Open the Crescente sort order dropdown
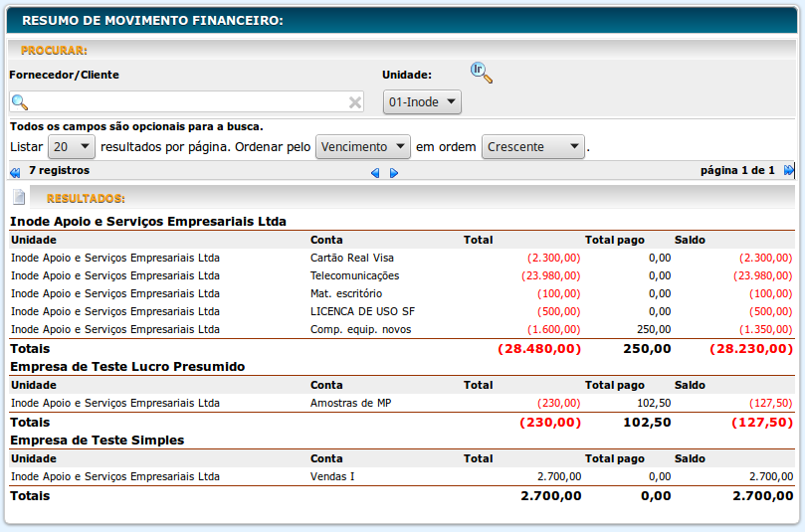The width and height of the screenshot is (805, 532). pyautogui.click(x=533, y=147)
